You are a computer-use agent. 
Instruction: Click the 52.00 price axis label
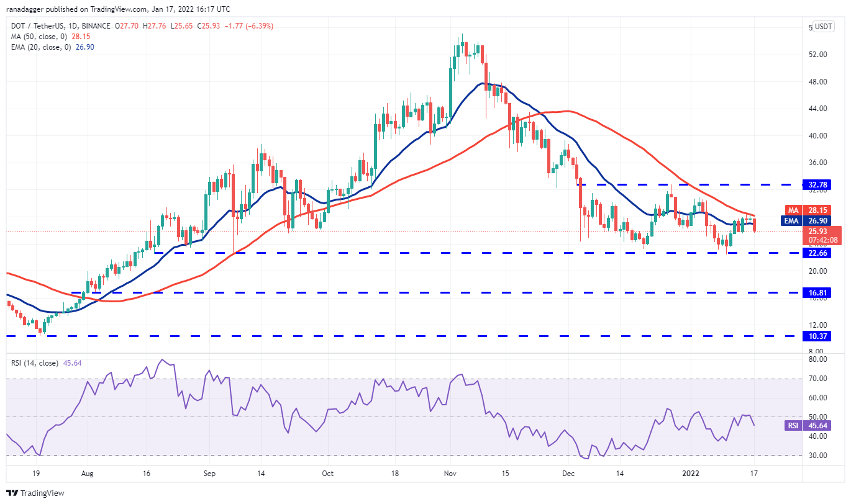pos(817,55)
